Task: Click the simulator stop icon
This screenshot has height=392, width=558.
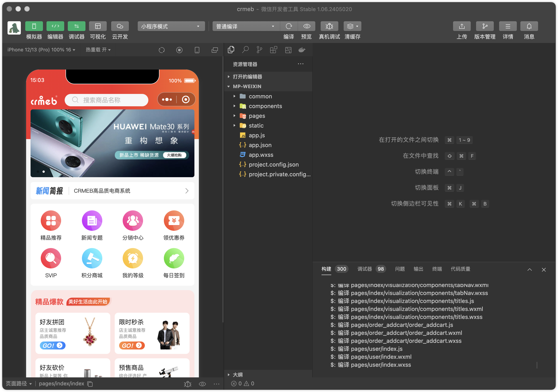Action: [x=179, y=50]
